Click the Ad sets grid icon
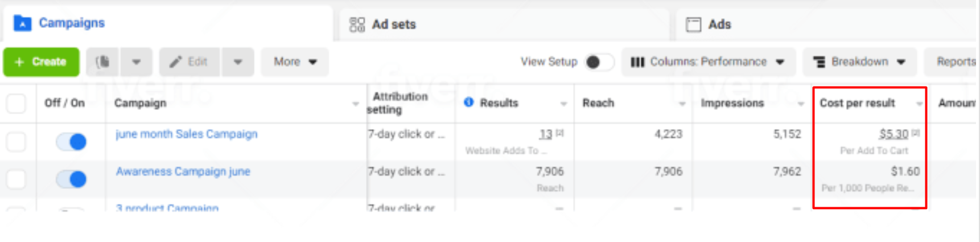 357,24
